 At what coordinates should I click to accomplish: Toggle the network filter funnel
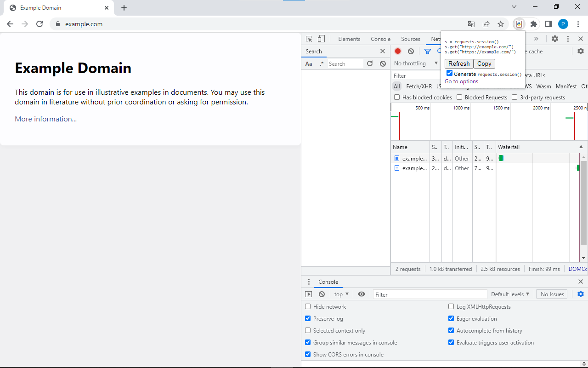(428, 51)
